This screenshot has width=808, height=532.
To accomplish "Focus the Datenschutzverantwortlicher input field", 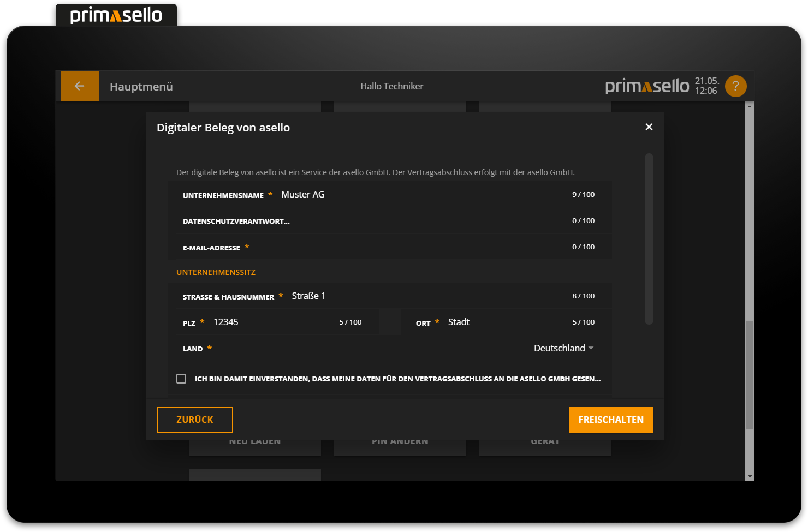I will [x=426, y=221].
